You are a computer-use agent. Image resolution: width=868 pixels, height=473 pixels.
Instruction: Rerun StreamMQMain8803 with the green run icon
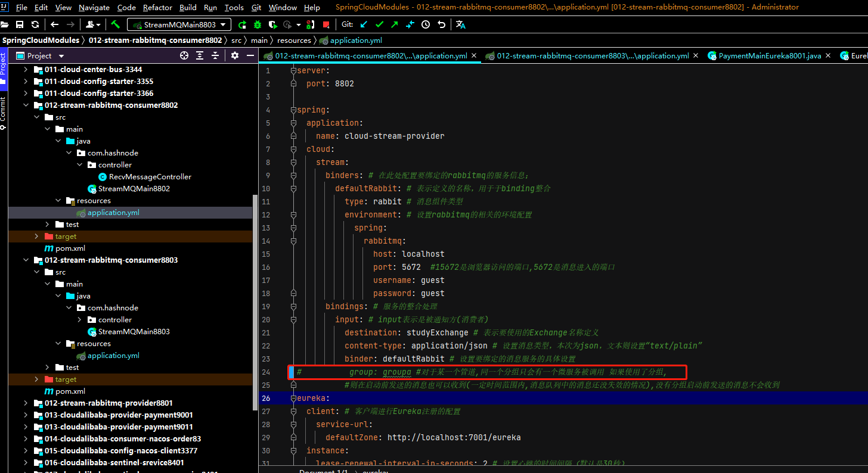(242, 24)
